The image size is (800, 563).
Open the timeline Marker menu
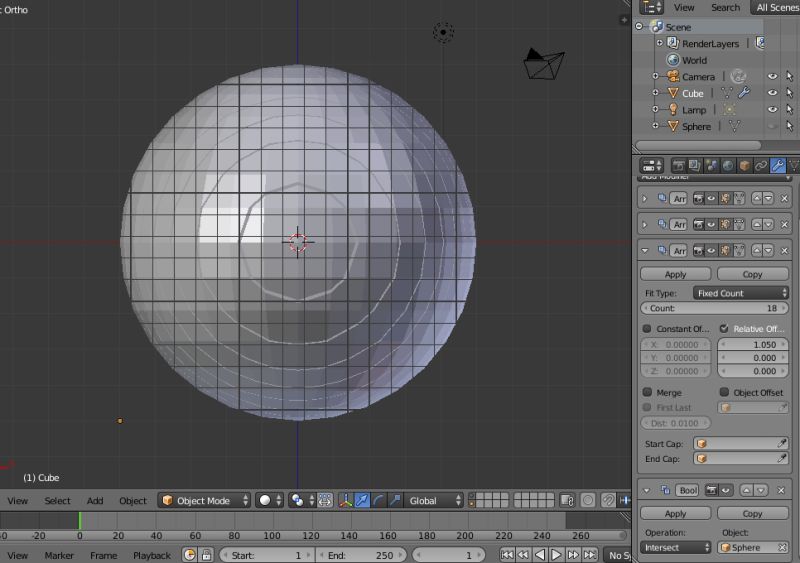point(59,555)
